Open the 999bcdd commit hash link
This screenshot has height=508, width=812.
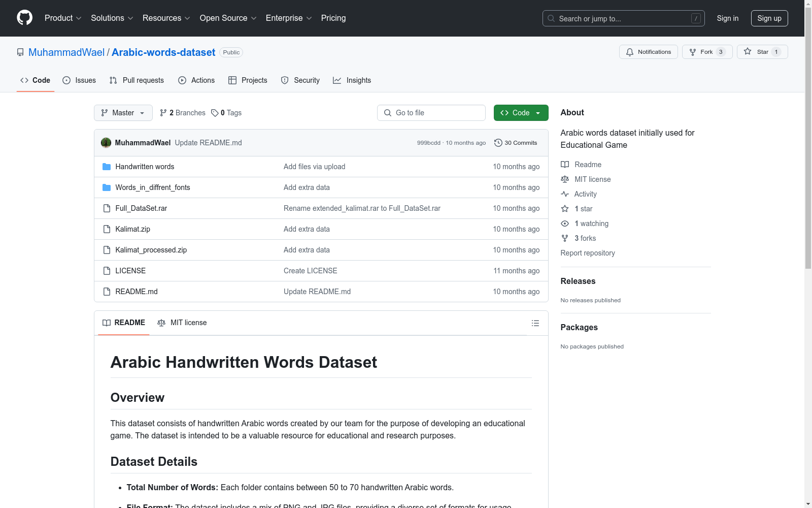[x=429, y=143]
